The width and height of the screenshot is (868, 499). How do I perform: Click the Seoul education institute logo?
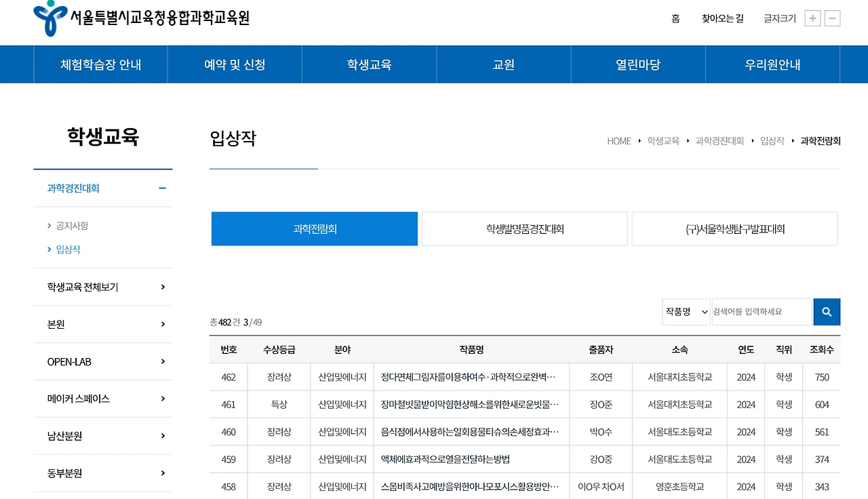[x=142, y=18]
